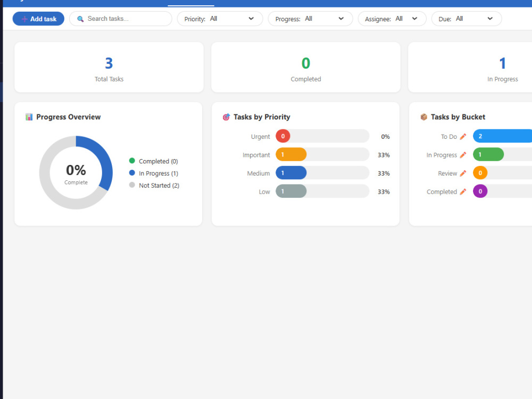The width and height of the screenshot is (532, 399).
Task: Click the Urgent priority bar
Action: point(322,136)
